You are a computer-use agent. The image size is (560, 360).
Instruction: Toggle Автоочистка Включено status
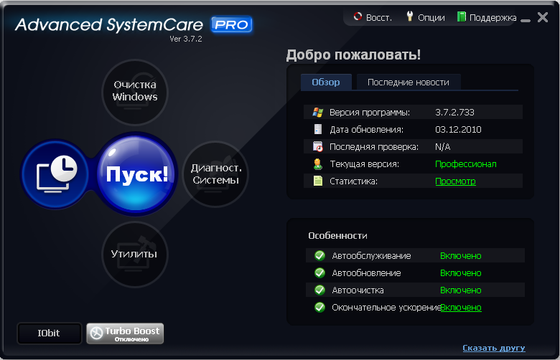(460, 290)
